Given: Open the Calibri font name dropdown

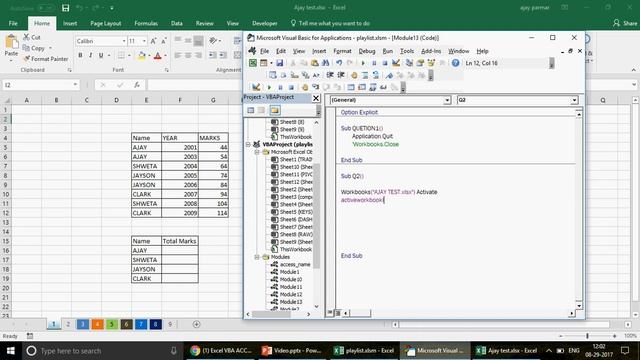Looking at the screenshot, I should coord(124,41).
